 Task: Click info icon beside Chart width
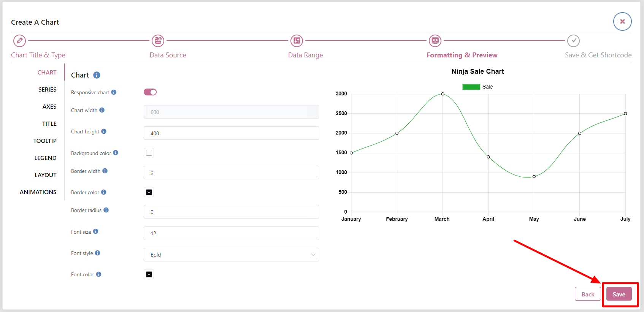coord(102,110)
